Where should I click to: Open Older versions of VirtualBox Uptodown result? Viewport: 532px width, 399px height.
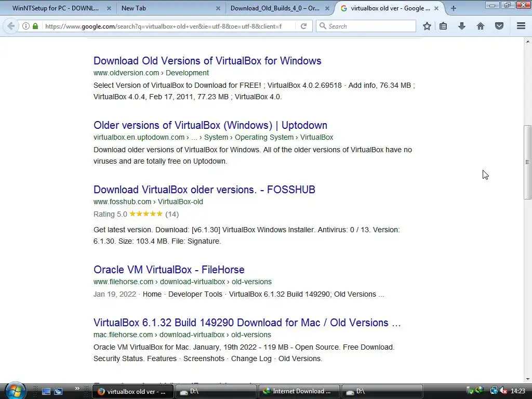tap(210, 125)
